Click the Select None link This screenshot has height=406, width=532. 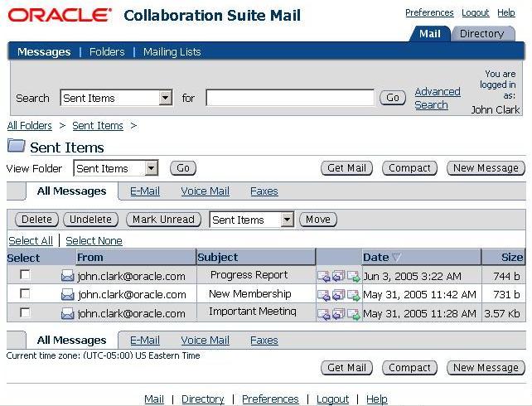point(94,240)
